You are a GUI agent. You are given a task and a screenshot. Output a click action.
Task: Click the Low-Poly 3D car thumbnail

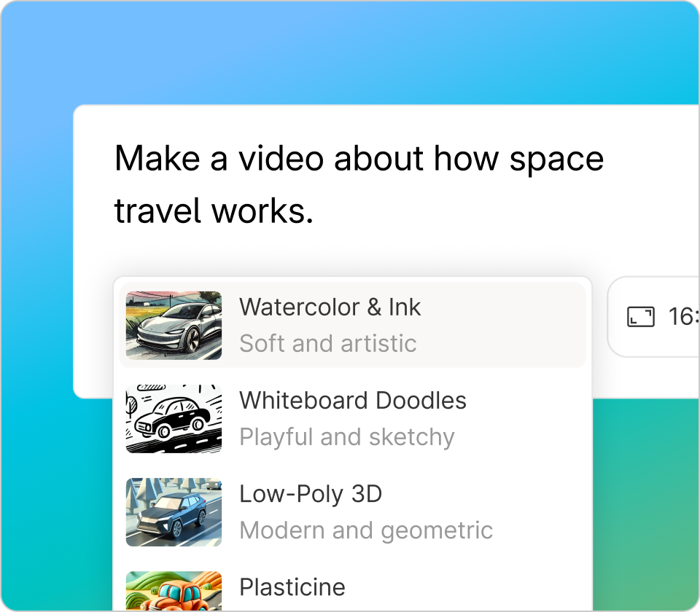(x=174, y=511)
